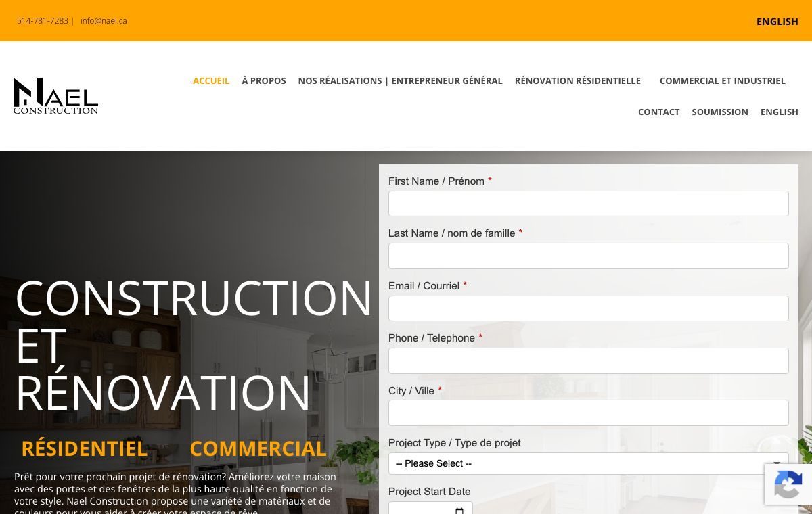Image resolution: width=812 pixels, height=514 pixels.
Task: Go to the Accueil menu item
Action: 211,80
